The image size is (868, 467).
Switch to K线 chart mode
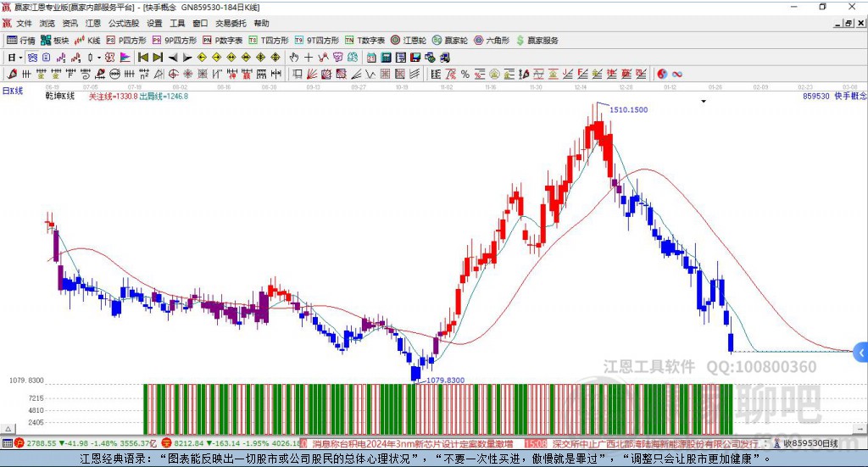coord(87,40)
